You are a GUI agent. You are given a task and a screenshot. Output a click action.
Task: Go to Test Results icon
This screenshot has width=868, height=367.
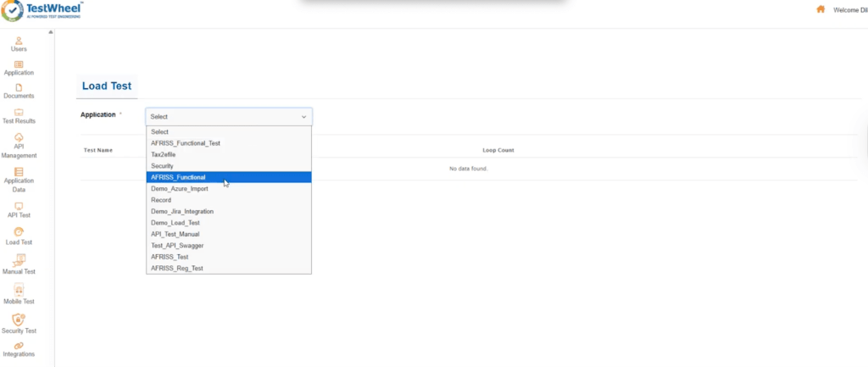tap(19, 112)
